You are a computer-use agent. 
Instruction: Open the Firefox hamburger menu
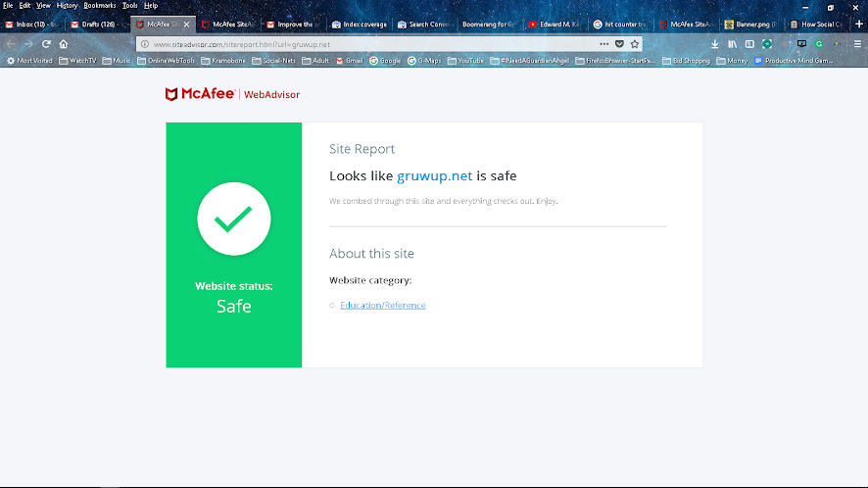point(857,44)
